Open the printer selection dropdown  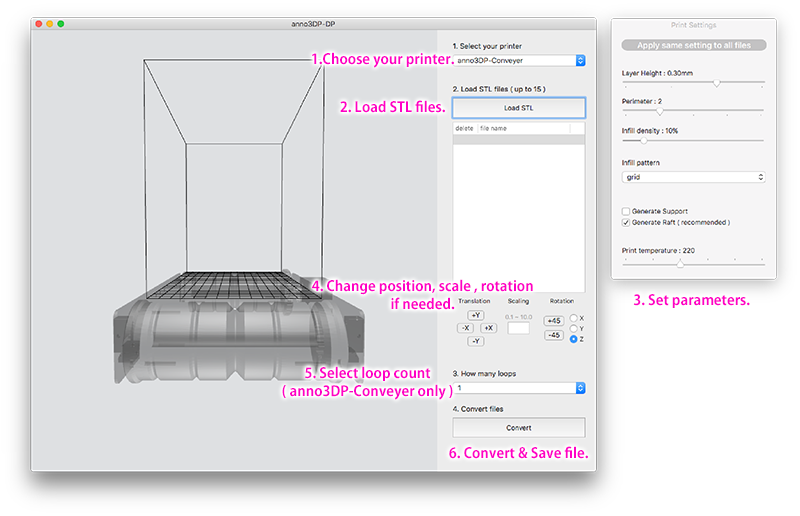point(518,61)
